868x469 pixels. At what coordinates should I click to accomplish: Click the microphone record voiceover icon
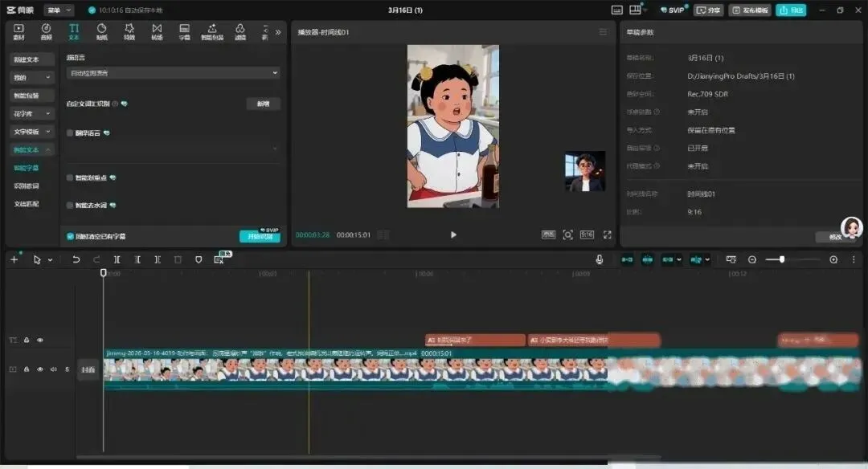pos(599,259)
